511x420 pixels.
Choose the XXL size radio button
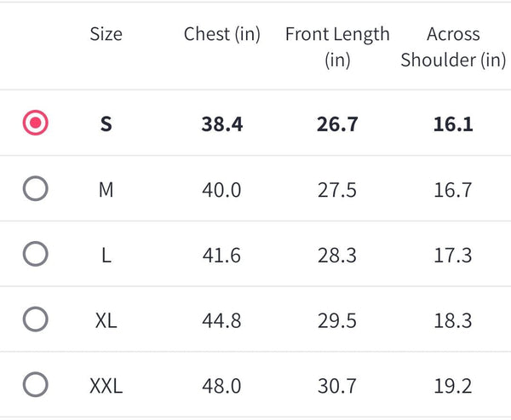click(x=35, y=385)
